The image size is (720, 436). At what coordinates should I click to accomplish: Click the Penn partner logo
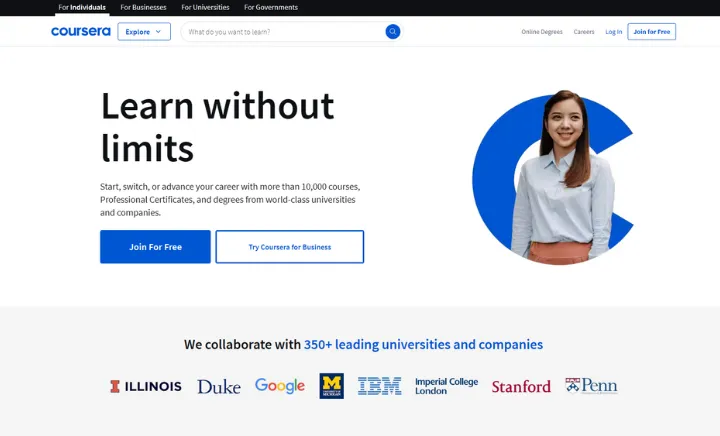pos(591,386)
